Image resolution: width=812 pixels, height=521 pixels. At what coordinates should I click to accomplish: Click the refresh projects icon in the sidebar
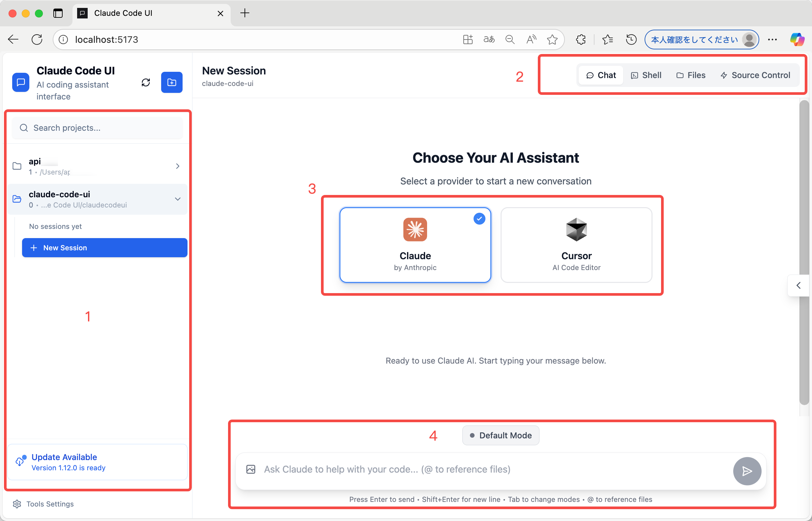point(146,83)
